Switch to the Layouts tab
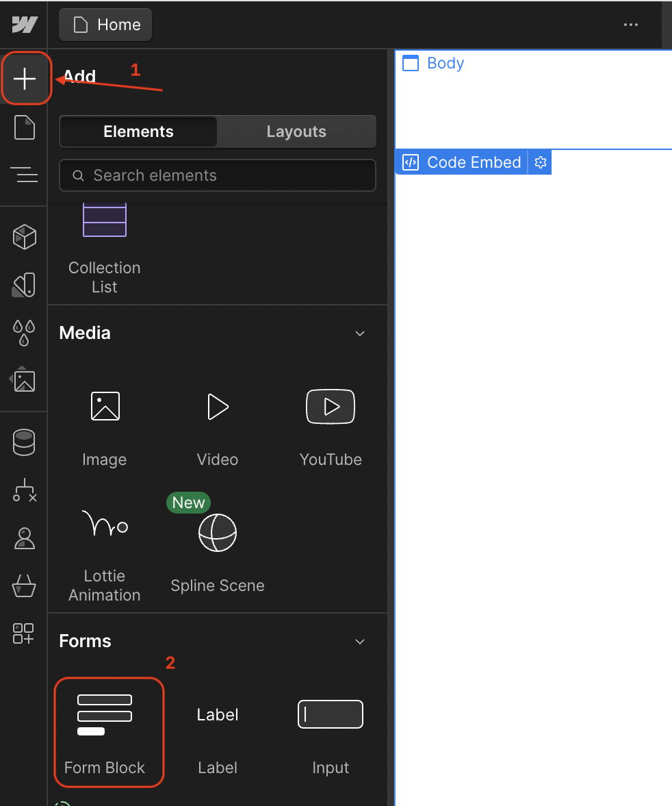The height and width of the screenshot is (806, 672). coord(296,131)
